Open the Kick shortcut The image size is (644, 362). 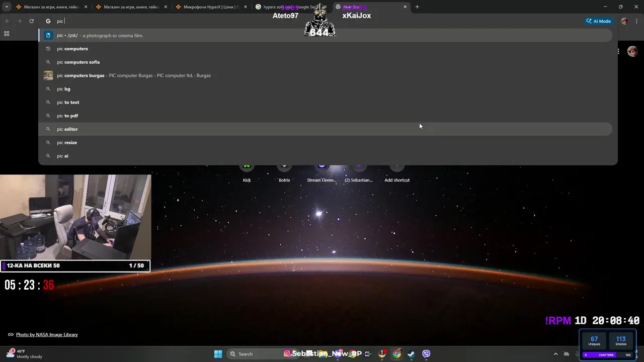pyautogui.click(x=247, y=173)
